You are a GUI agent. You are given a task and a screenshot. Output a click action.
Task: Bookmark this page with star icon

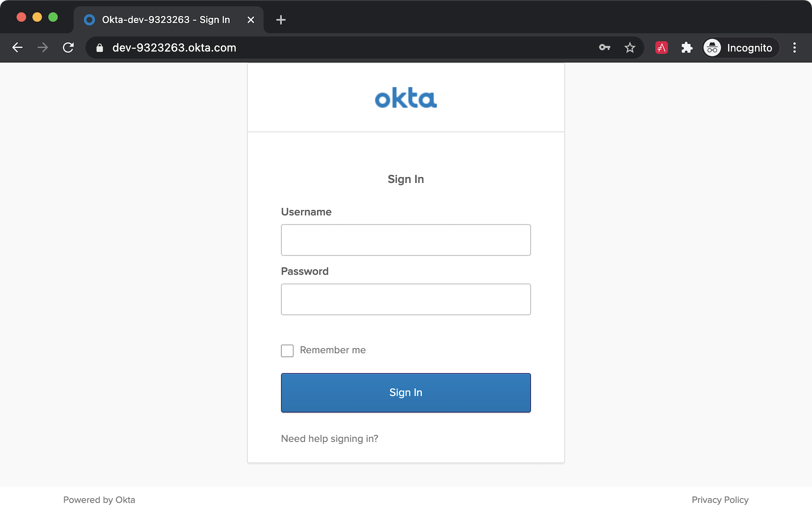(x=630, y=48)
